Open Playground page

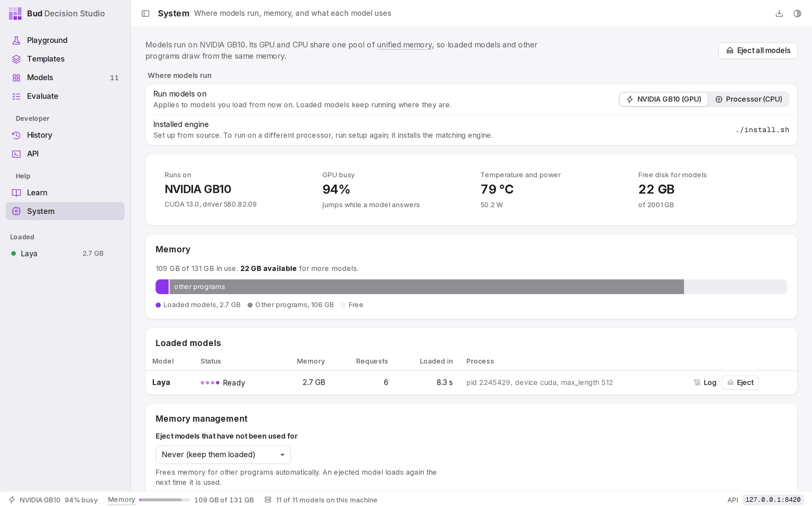65,40
